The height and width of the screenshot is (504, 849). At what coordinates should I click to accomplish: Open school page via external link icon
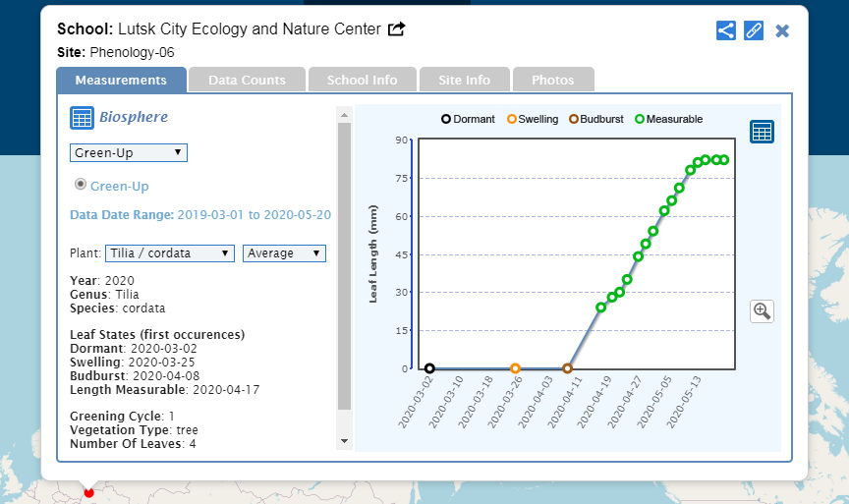[x=397, y=29]
